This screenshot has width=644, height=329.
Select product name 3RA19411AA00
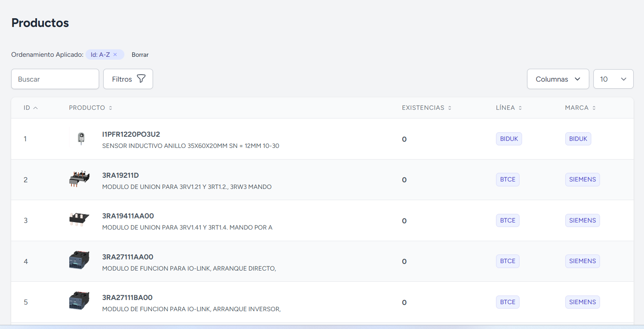(x=128, y=216)
